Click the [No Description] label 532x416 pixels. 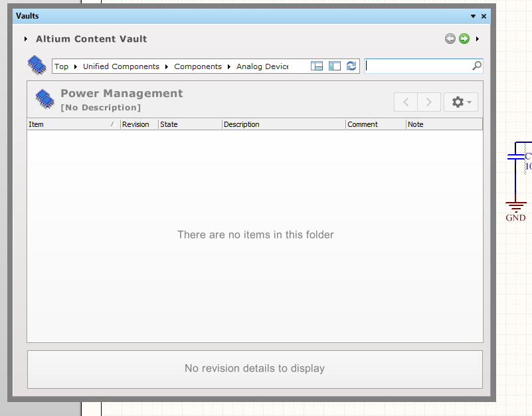(x=100, y=108)
